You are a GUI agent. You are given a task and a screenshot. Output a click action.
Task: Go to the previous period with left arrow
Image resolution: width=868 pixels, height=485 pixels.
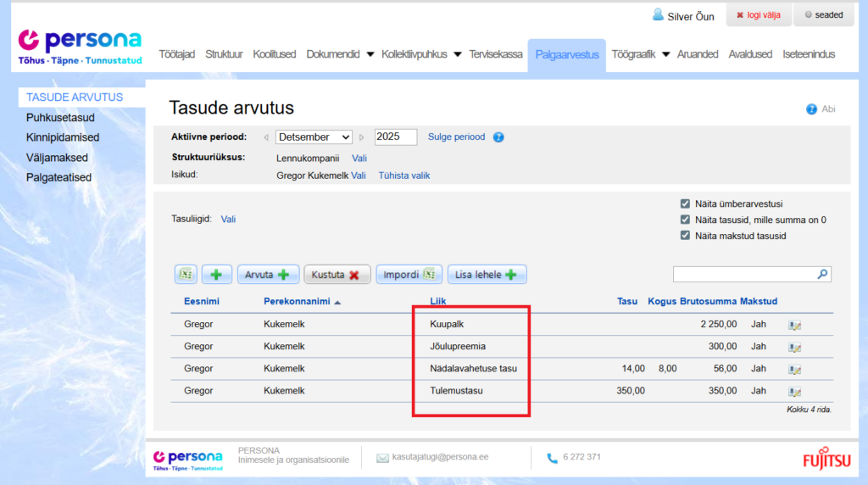coord(266,137)
